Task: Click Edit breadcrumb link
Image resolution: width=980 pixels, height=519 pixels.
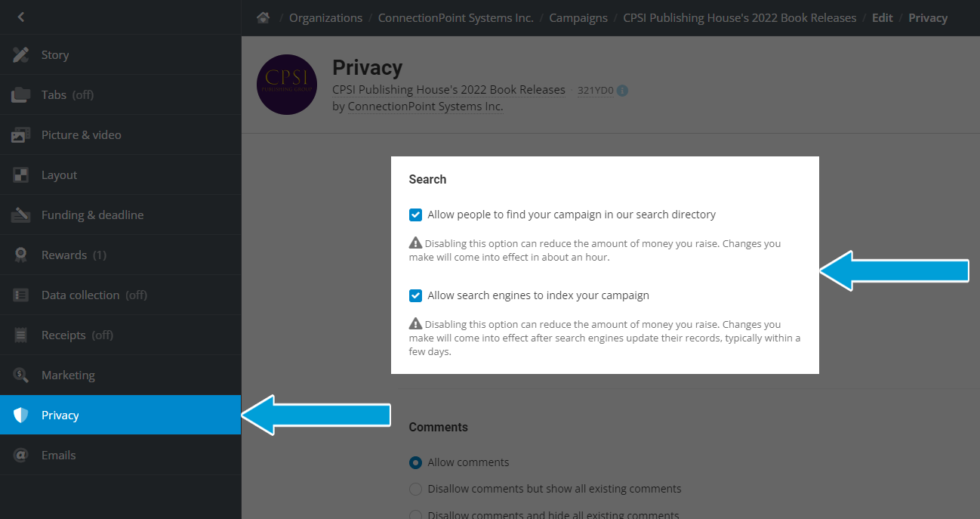Action: (883, 17)
